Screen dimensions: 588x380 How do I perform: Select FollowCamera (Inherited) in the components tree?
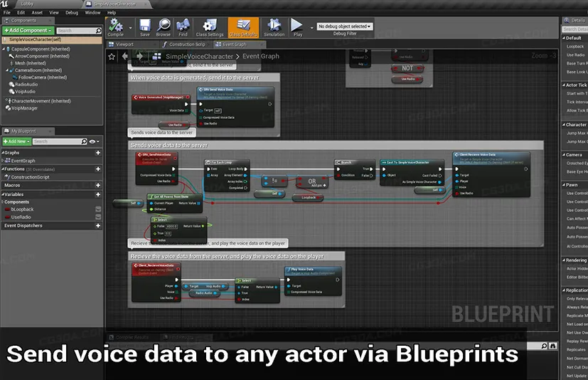tap(43, 78)
